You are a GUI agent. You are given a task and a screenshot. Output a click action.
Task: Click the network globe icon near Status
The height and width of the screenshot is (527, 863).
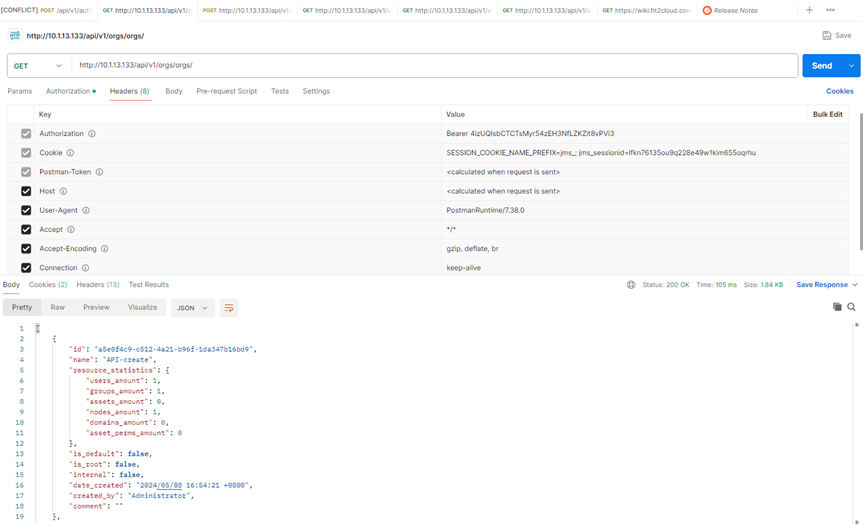pos(631,285)
